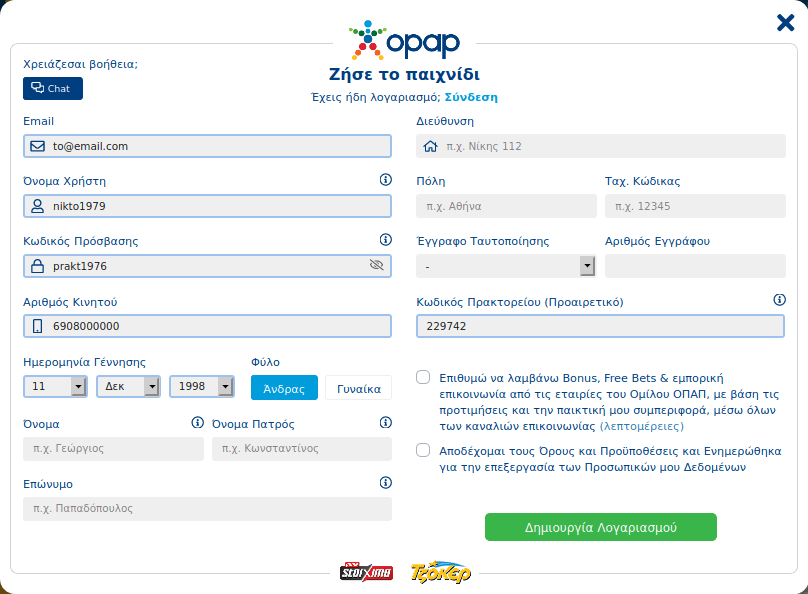Click the Email input field
The width and height of the screenshot is (808, 594).
click(207, 146)
